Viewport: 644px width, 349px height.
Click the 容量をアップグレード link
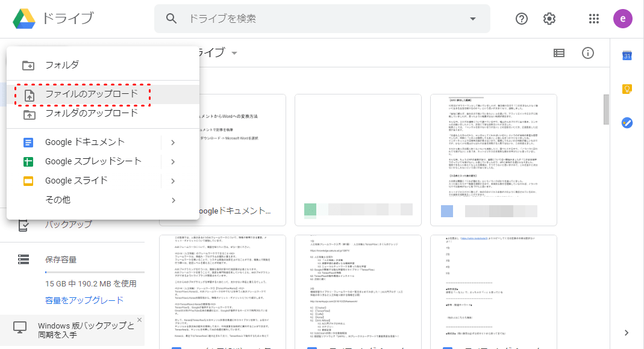(x=84, y=300)
